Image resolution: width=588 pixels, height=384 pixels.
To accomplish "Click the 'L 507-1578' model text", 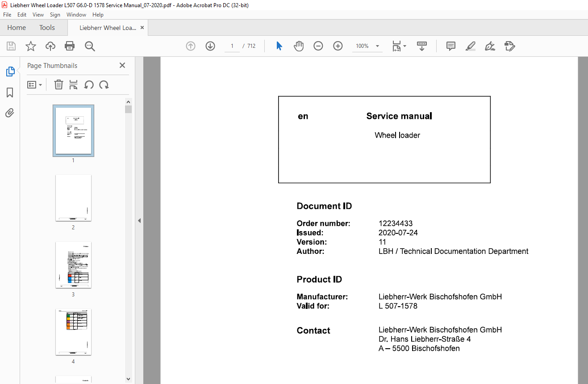I will tap(398, 306).
